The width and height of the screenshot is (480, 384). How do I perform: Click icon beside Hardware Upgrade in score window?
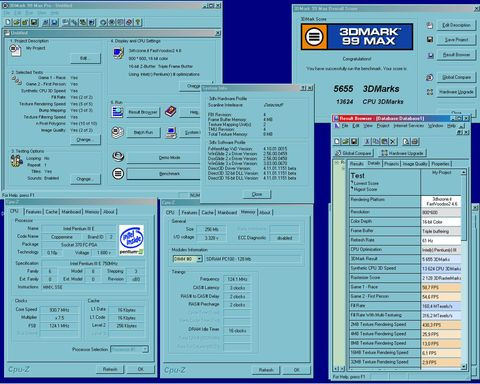[x=429, y=92]
